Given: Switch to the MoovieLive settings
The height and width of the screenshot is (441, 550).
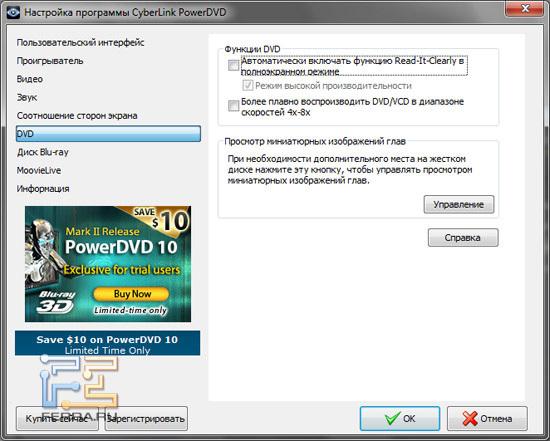Looking at the screenshot, I should 39,171.
